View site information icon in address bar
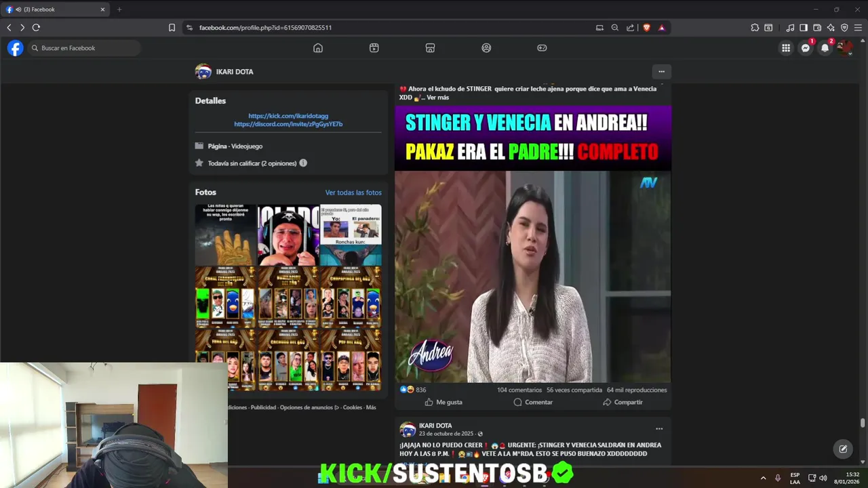This screenshot has width=868, height=488. click(189, 28)
